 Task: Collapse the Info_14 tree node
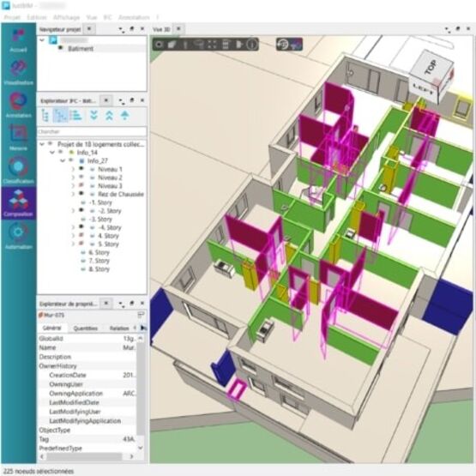point(52,152)
